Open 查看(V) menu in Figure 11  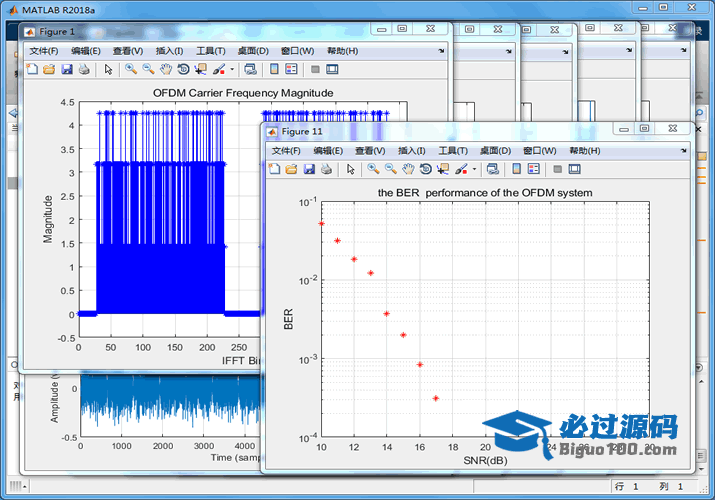[x=370, y=151]
